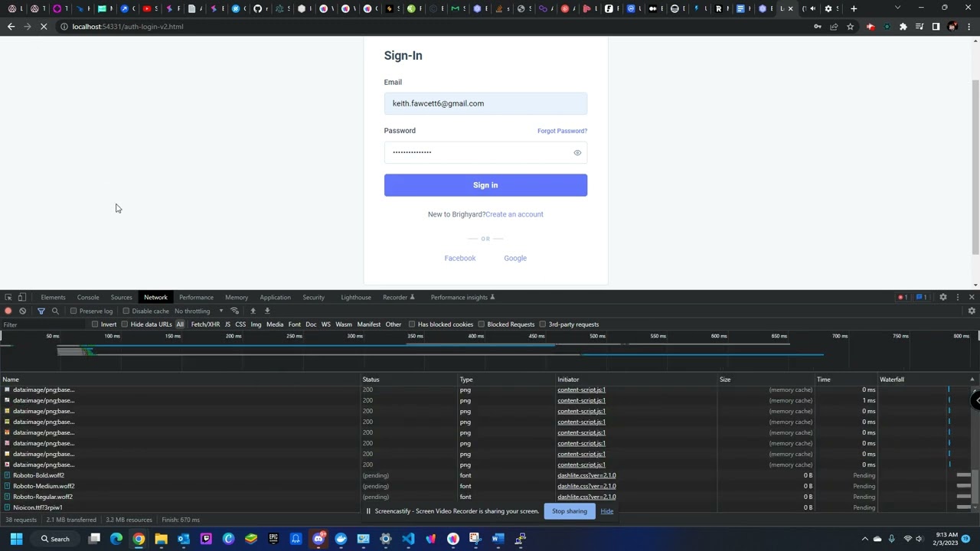This screenshot has width=980, height=551.
Task: Bookmark this page with star icon
Action: (x=850, y=27)
